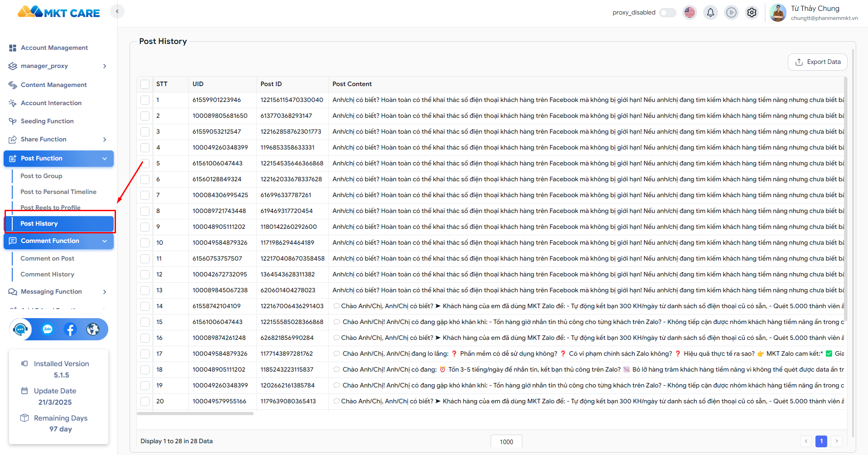Click the MKT CARE logo
The height and width of the screenshot is (455, 868).
pyautogui.click(x=58, y=12)
